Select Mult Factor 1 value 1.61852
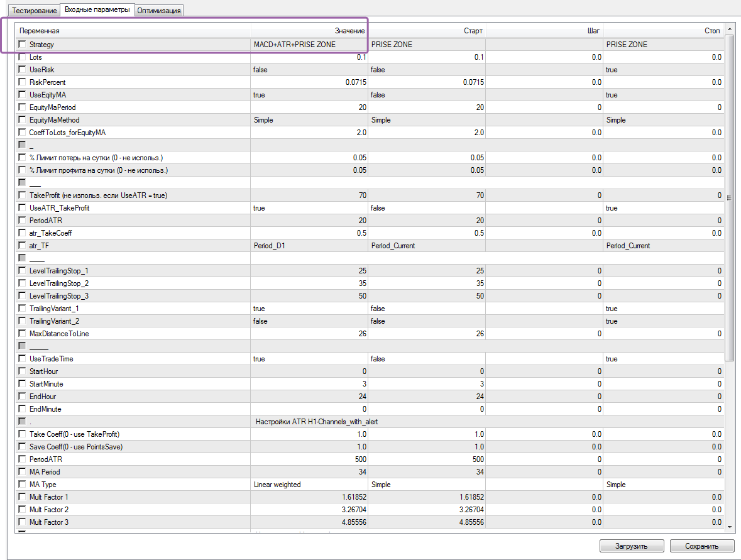This screenshot has width=741, height=560. click(309, 497)
